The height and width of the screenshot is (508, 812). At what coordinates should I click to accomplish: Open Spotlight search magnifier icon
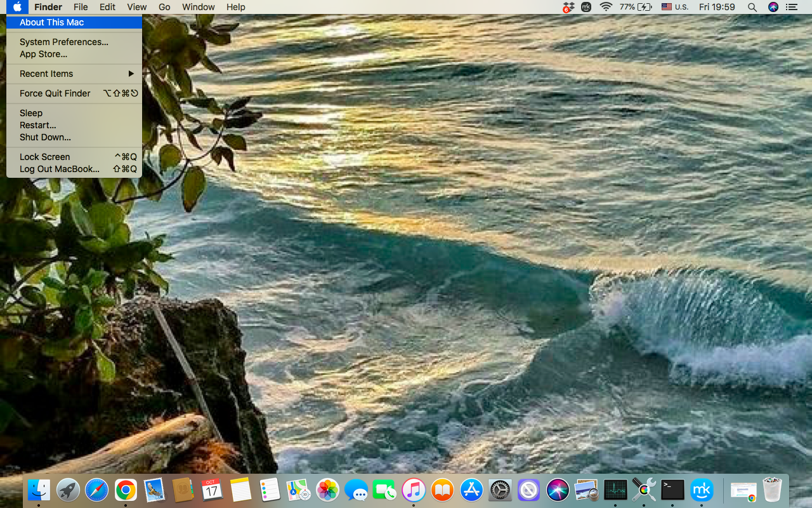(752, 7)
